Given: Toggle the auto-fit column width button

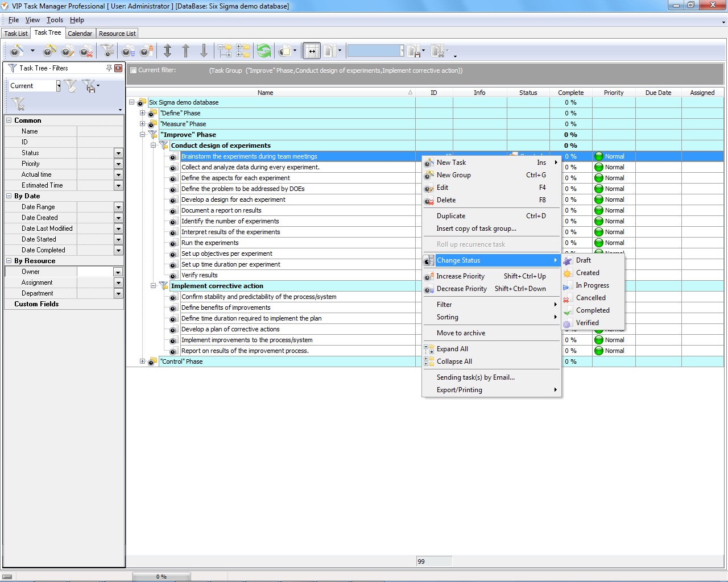Looking at the screenshot, I should tap(312, 51).
